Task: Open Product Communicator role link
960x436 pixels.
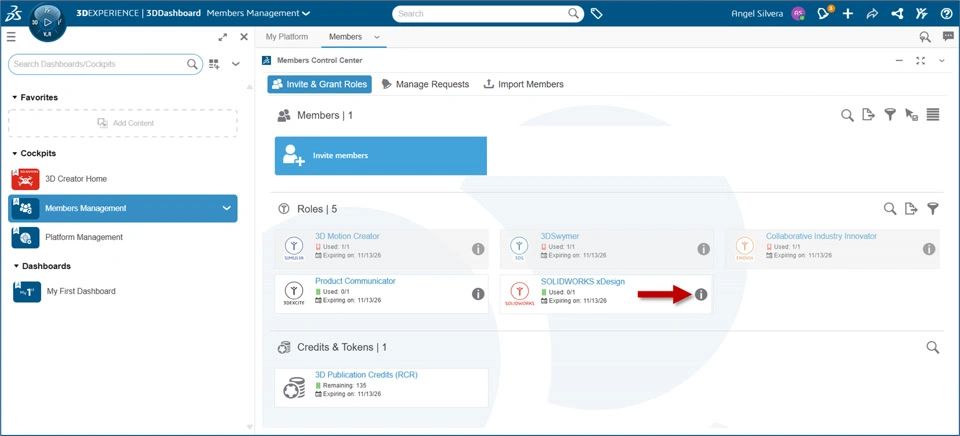Action: (355, 281)
